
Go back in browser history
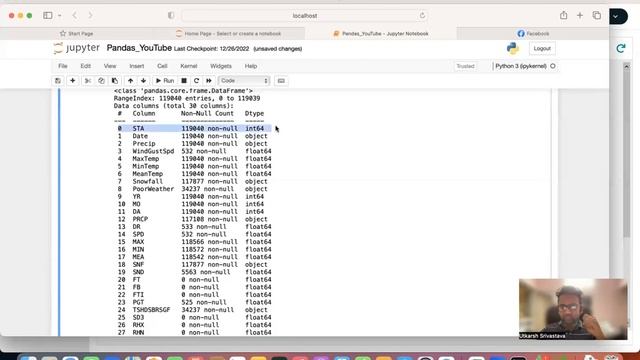pos(75,16)
